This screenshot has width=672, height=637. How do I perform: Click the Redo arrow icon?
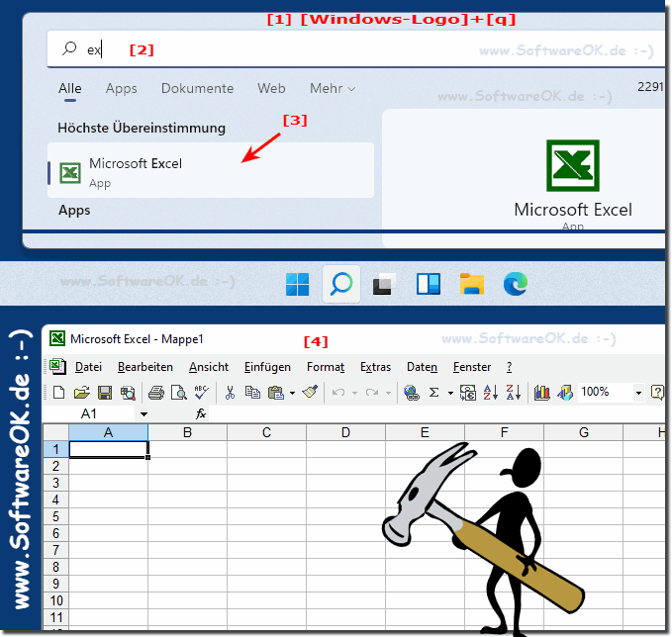point(371,393)
